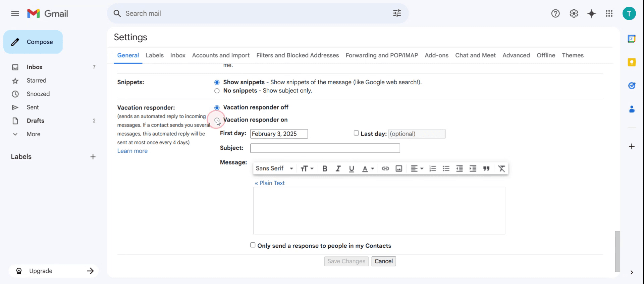Open the Themes settings tab

573,55
